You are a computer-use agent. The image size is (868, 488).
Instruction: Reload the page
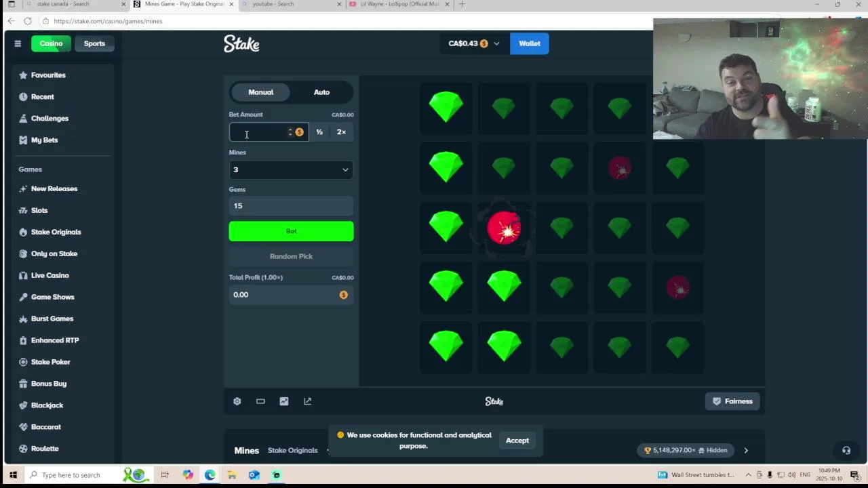pos(28,21)
